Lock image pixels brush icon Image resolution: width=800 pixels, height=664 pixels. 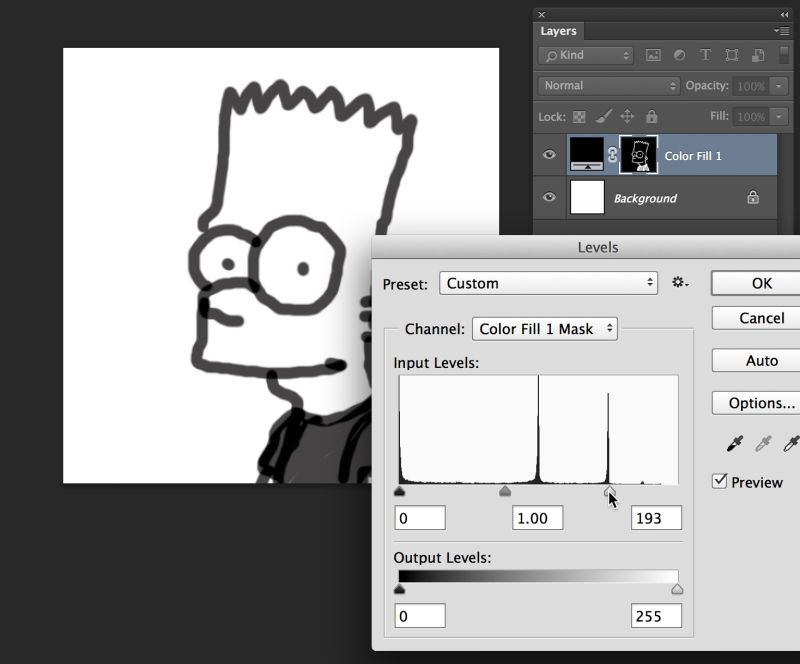603,117
